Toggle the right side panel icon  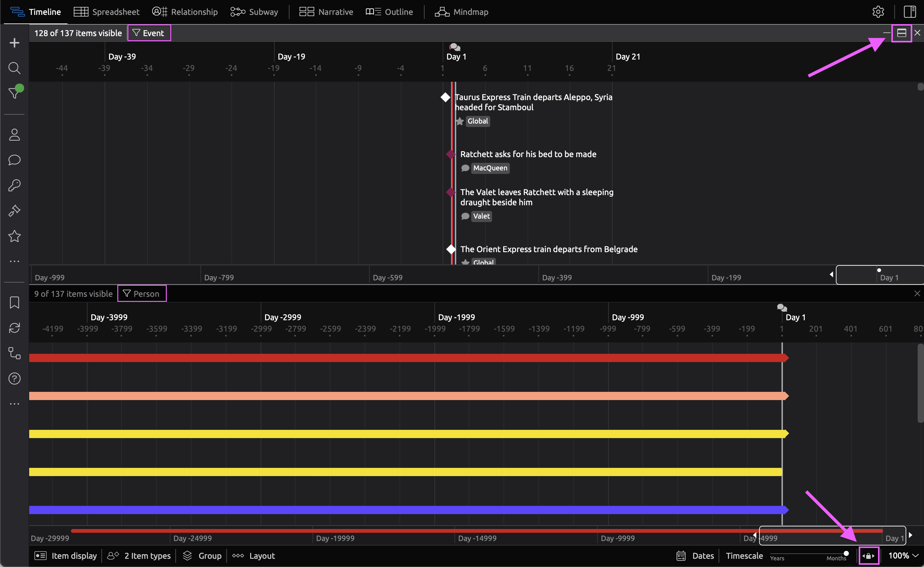click(910, 12)
